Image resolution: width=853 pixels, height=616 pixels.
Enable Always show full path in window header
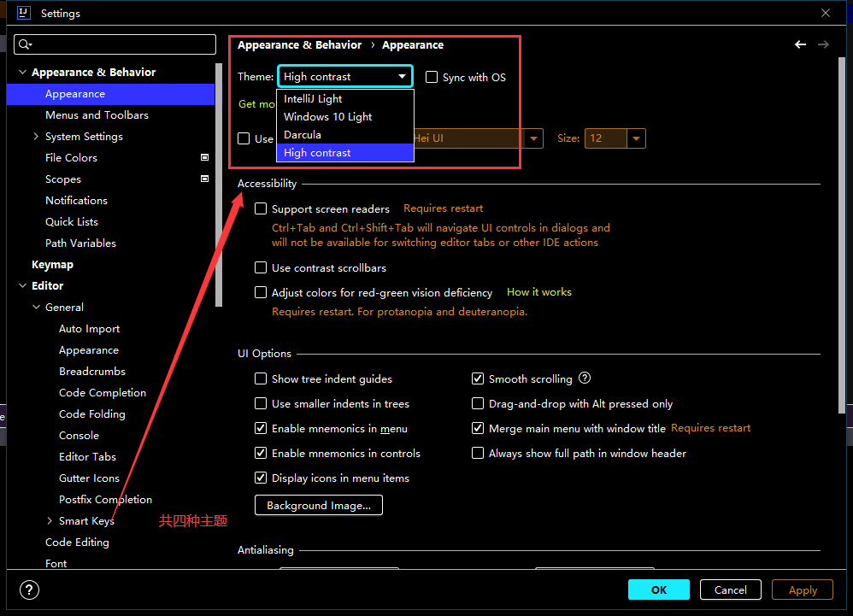coord(478,453)
